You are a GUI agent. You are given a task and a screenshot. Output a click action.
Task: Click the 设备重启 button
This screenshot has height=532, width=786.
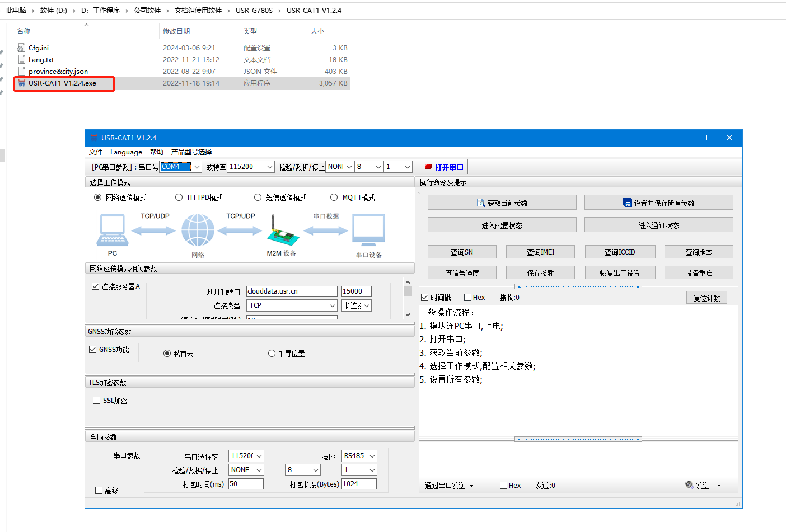click(x=699, y=273)
